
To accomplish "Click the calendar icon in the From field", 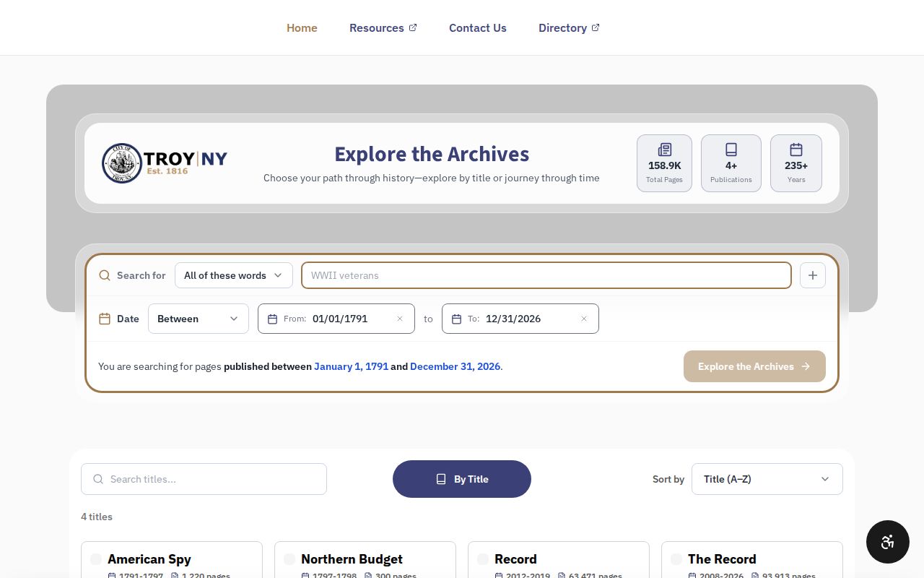I will pos(272,319).
